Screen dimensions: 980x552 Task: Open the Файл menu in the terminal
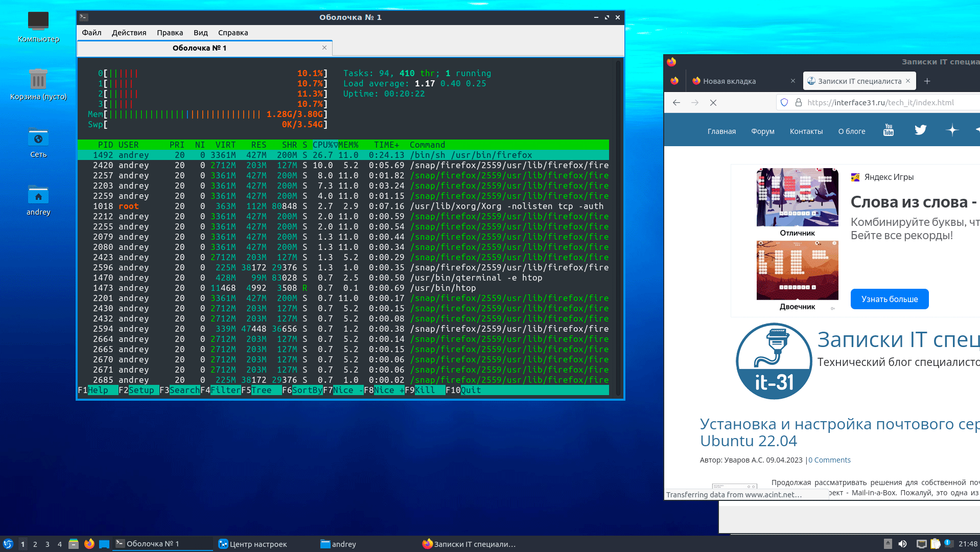tap(91, 33)
